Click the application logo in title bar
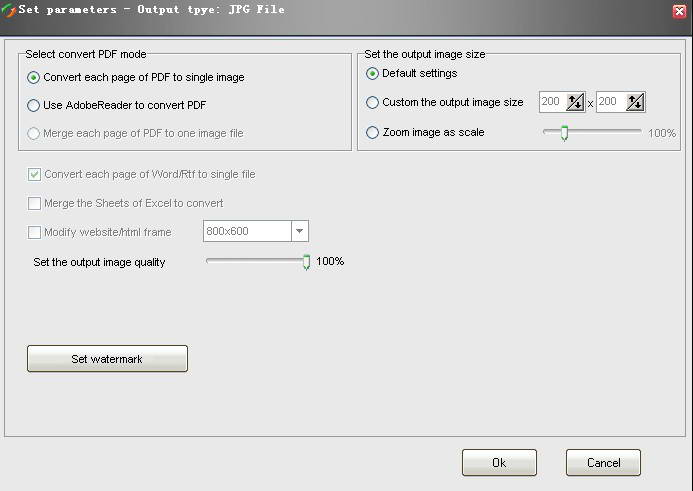The height and width of the screenshot is (491, 693). [8, 10]
